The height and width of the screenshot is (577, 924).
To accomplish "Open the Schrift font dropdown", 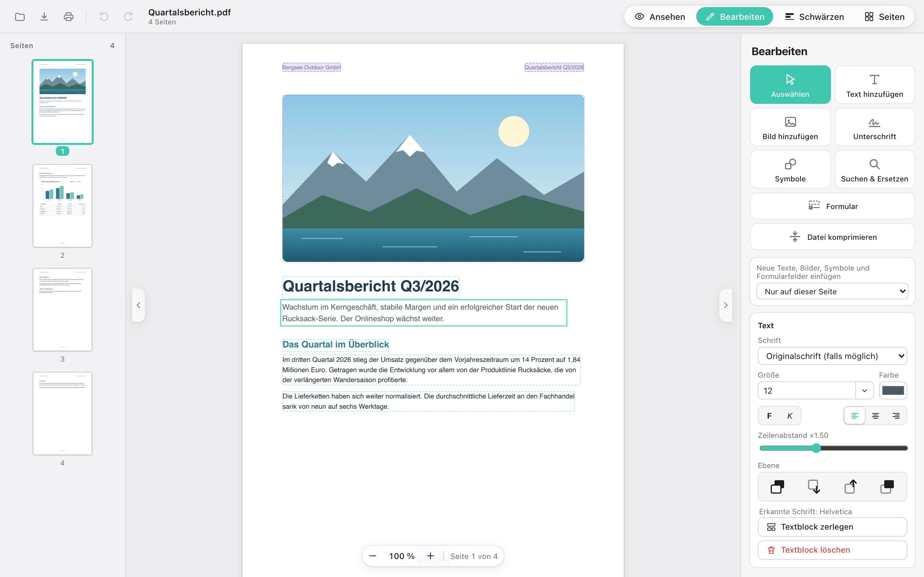I will [x=832, y=356].
